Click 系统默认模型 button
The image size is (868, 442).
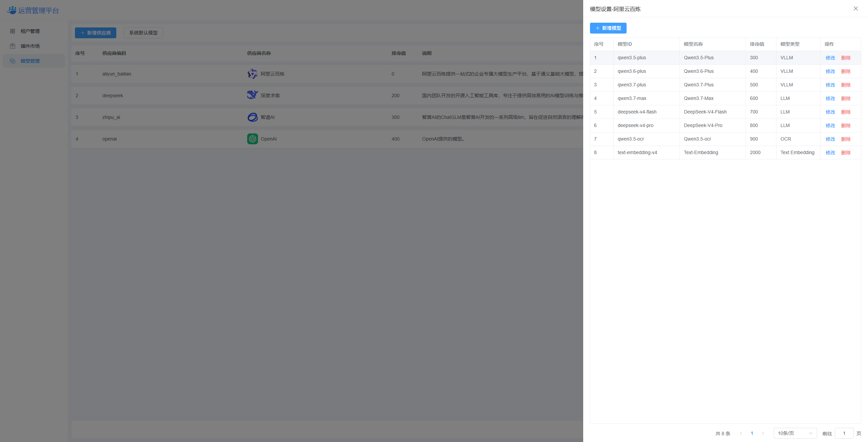pyautogui.click(x=143, y=33)
